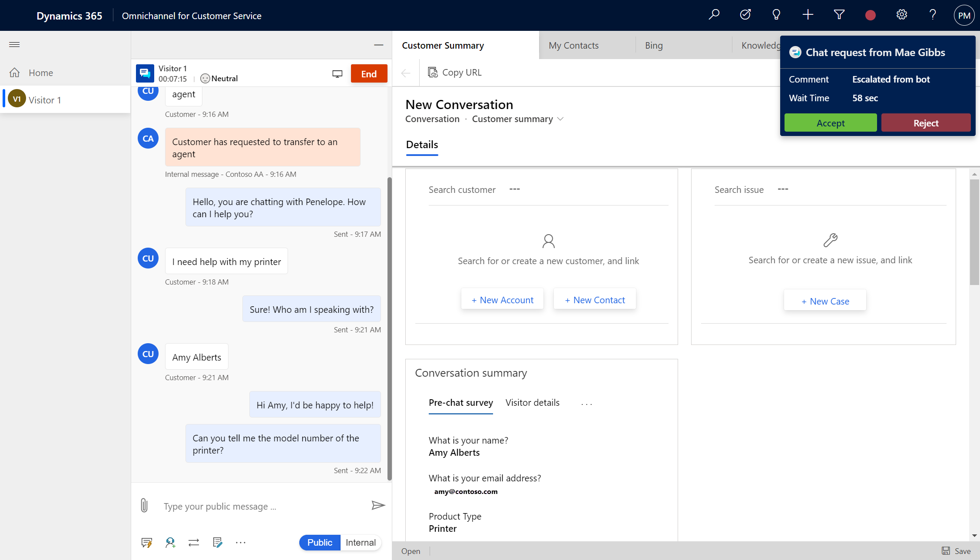This screenshot has width=980, height=560.
Task: Click the attachment/paperclip icon in message bar
Action: pos(144,505)
